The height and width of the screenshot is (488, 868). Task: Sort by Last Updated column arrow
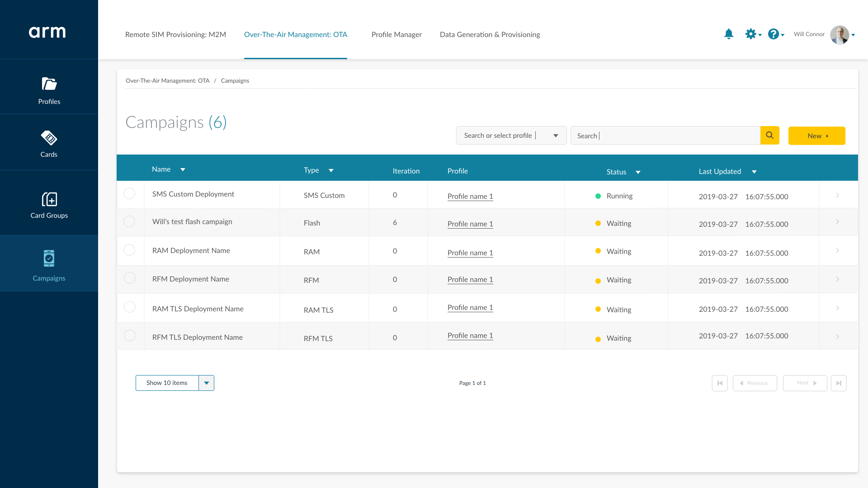pyautogui.click(x=754, y=172)
